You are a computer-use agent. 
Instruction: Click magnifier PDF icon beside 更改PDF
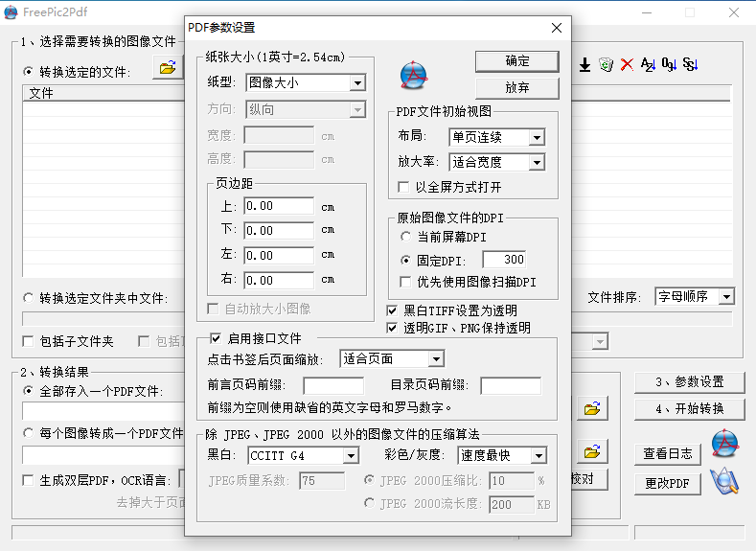[x=724, y=481]
